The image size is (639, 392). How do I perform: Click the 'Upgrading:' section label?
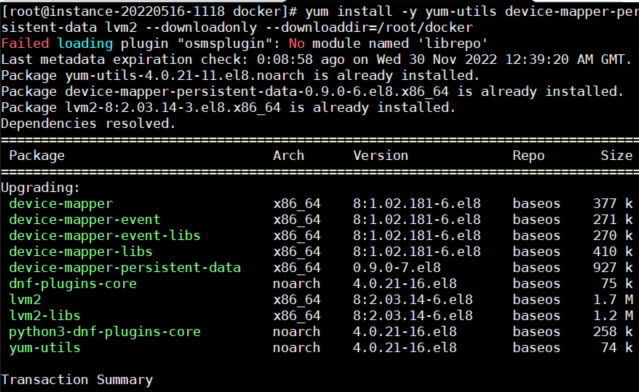(x=40, y=187)
